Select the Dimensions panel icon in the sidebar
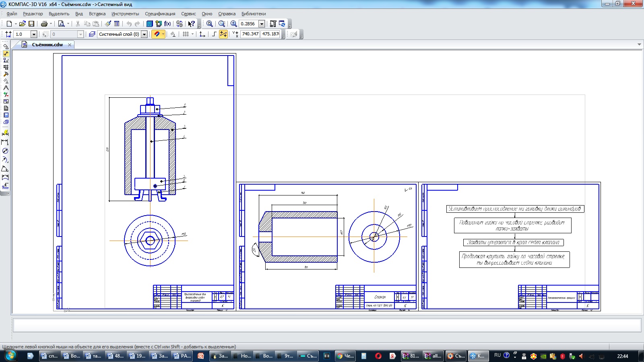Viewport: 644px width, 362px height. (x=6, y=53)
